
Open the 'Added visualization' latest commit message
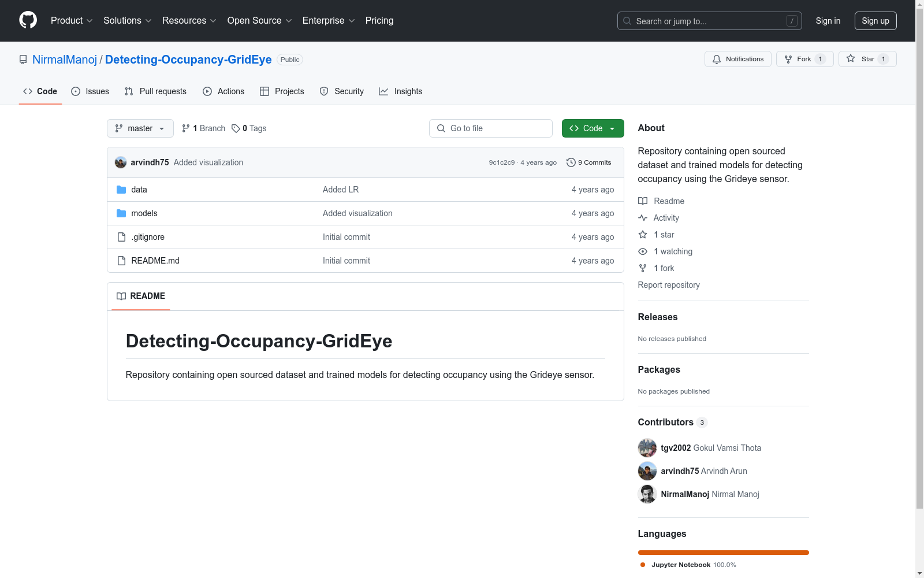(x=208, y=162)
